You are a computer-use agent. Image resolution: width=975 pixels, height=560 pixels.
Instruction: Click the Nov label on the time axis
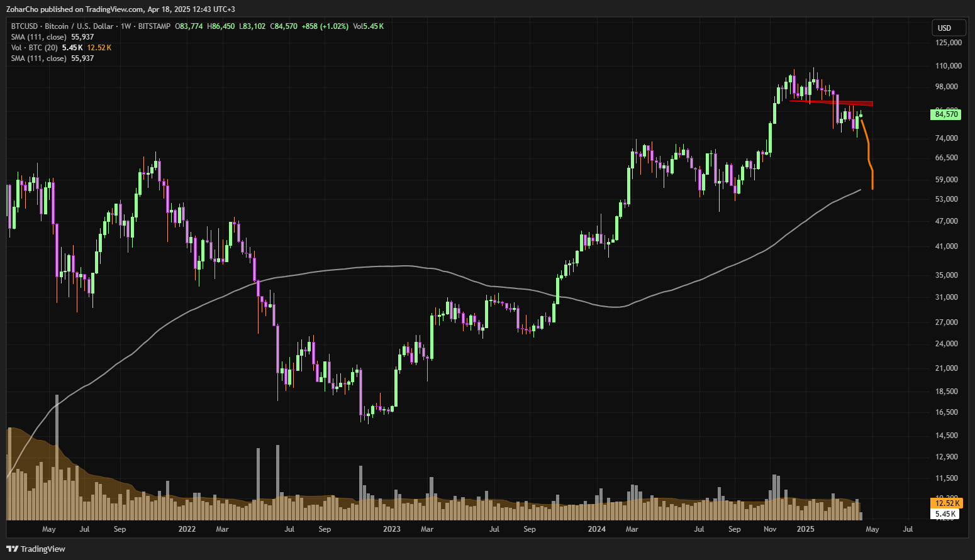pos(770,529)
